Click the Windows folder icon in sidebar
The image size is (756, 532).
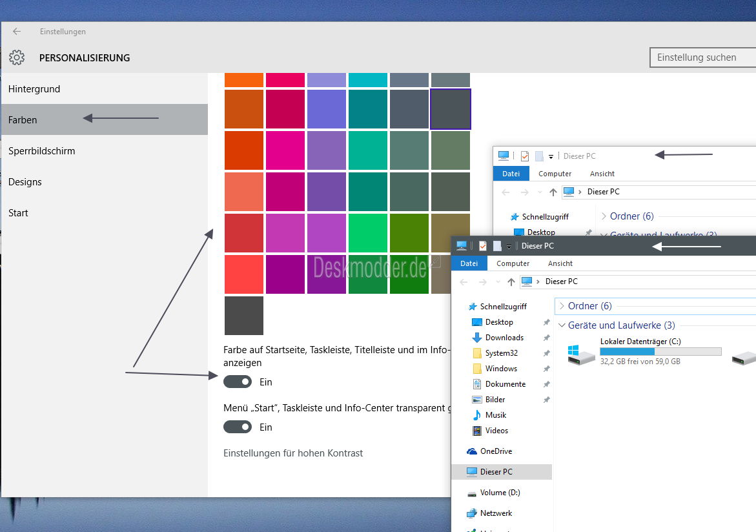click(477, 369)
